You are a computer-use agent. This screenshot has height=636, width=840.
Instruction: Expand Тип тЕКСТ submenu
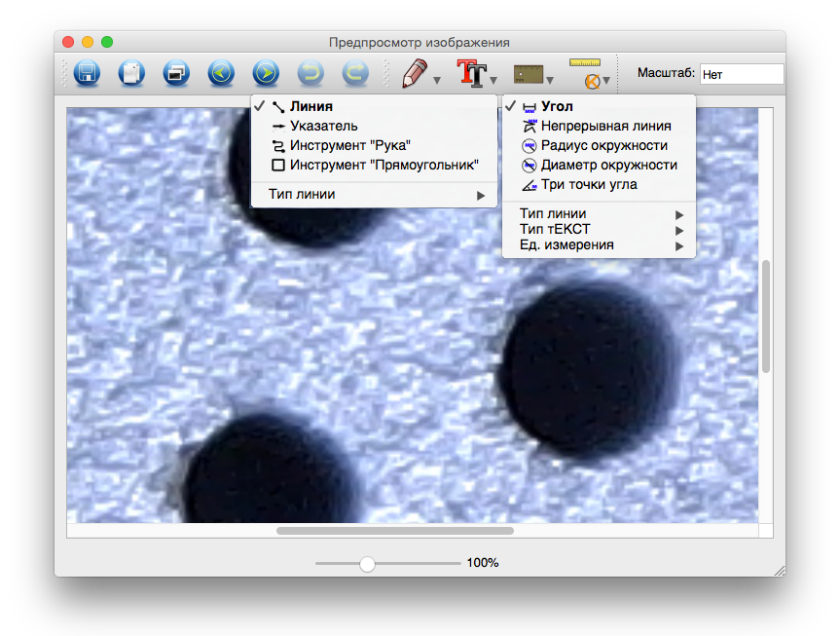point(599,229)
